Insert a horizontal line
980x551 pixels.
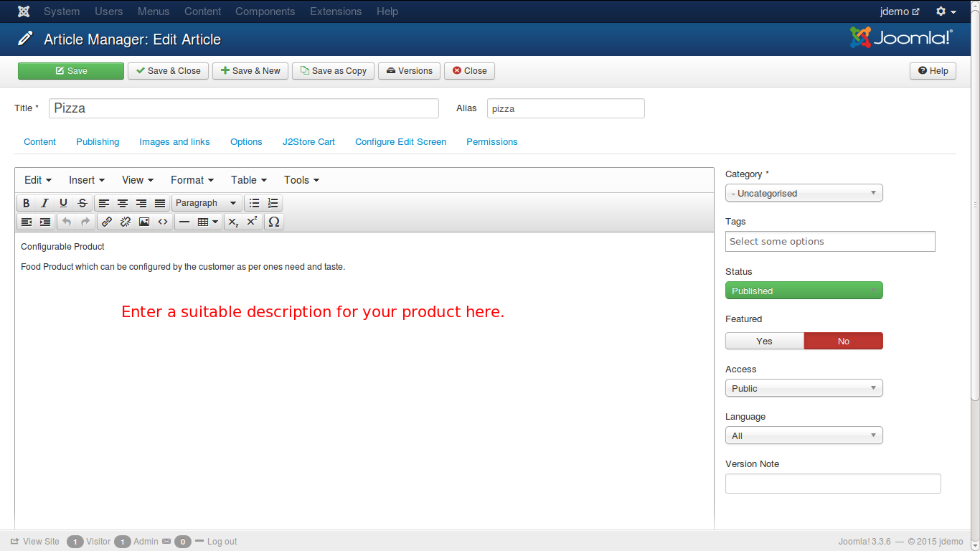point(184,222)
